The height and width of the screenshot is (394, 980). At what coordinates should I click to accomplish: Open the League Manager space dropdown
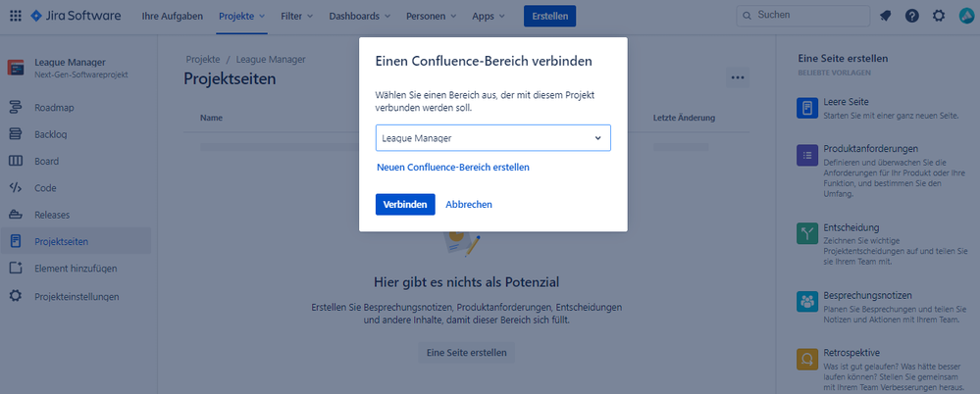click(x=492, y=138)
